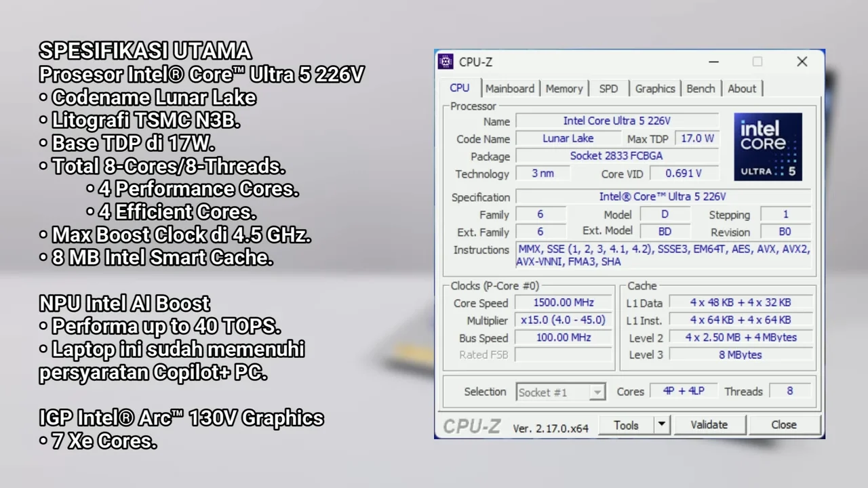This screenshot has height=488, width=868.
Task: Click the Model value D
Action: 665,214
